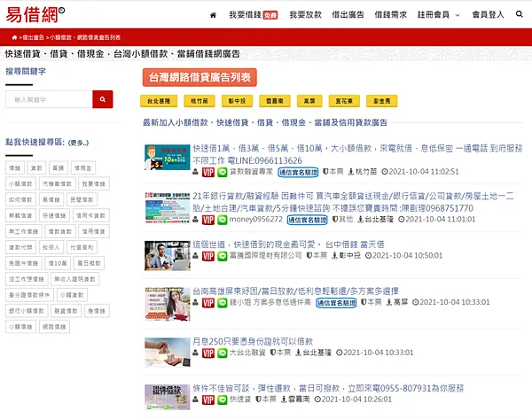
Task: Click the 免費 badge next to 我要借錢
Action: click(270, 15)
